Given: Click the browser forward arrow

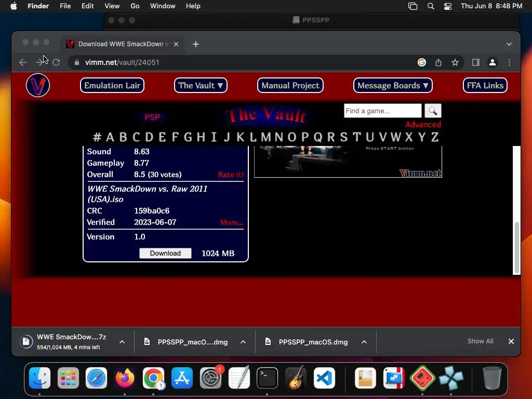Looking at the screenshot, I should click(x=39, y=62).
